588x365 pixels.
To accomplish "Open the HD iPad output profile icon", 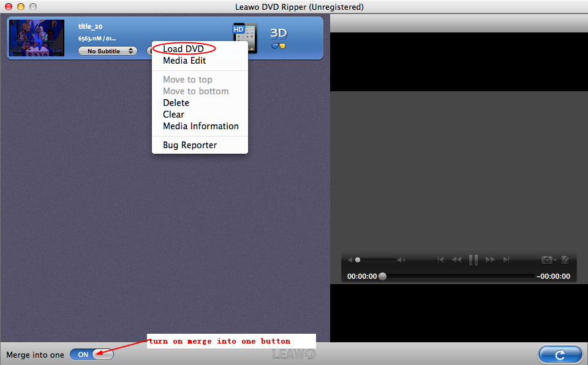I will pos(245,37).
